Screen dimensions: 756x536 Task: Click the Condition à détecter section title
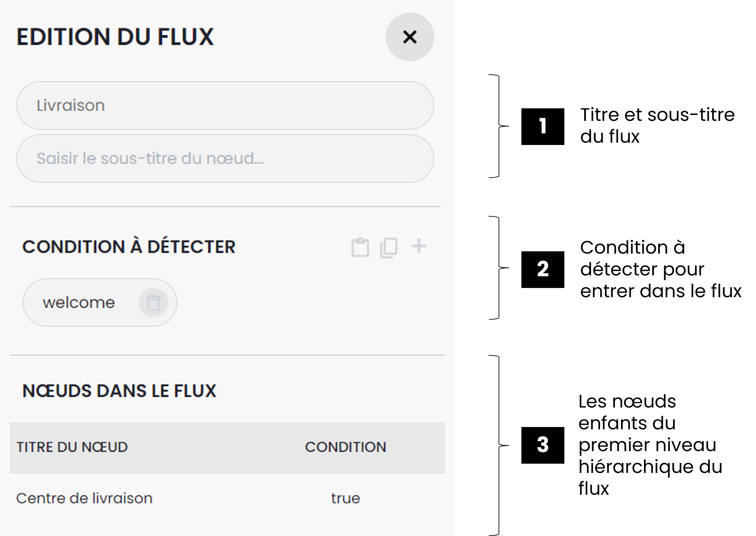coord(129,247)
